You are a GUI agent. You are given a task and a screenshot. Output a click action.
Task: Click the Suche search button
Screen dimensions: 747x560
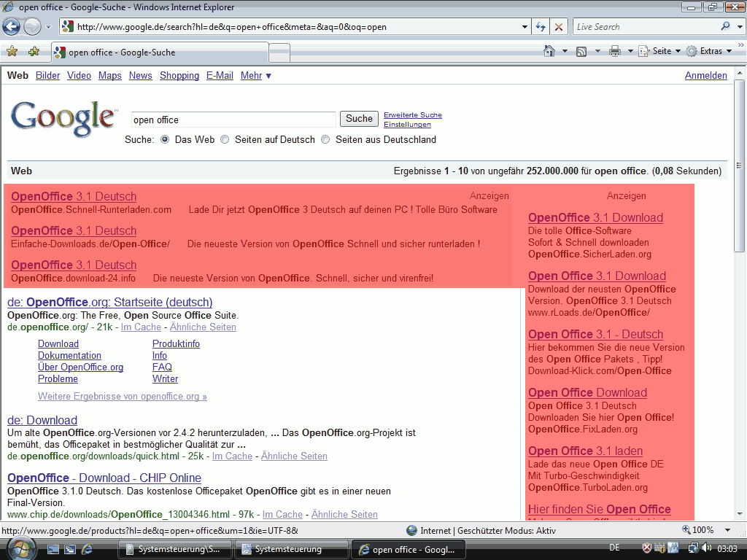coord(359,119)
